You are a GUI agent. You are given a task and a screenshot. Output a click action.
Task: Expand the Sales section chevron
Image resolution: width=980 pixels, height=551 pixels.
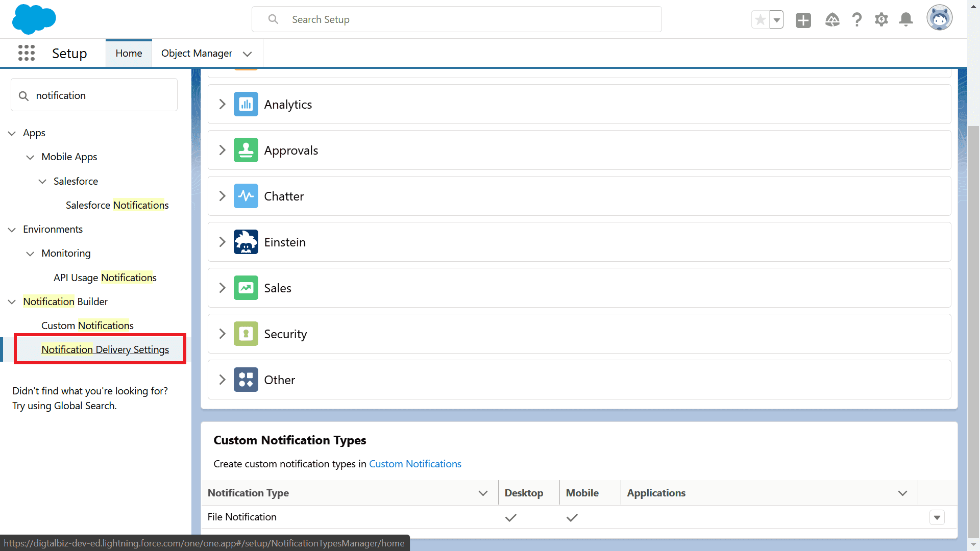pos(222,288)
